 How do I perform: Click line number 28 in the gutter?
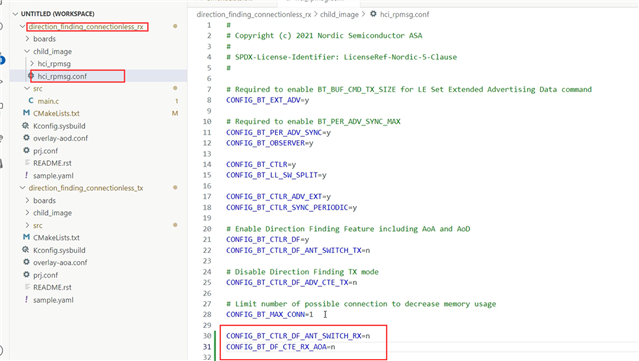click(x=207, y=314)
